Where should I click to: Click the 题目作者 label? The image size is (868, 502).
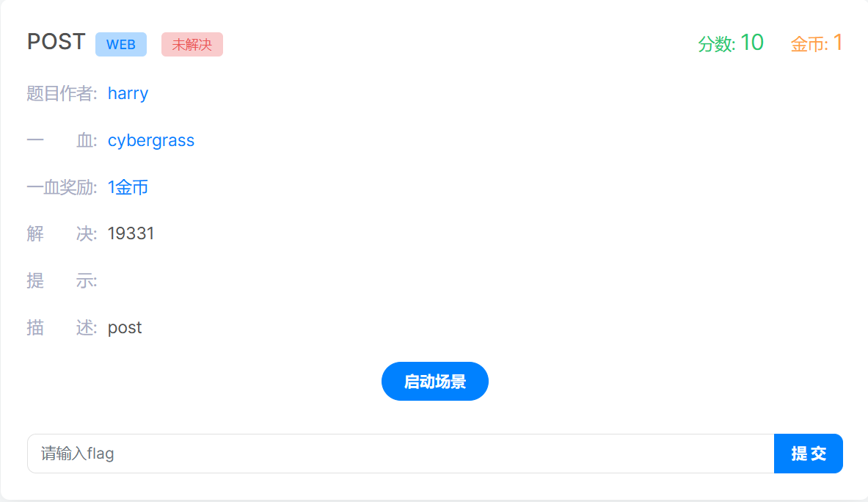coord(62,93)
